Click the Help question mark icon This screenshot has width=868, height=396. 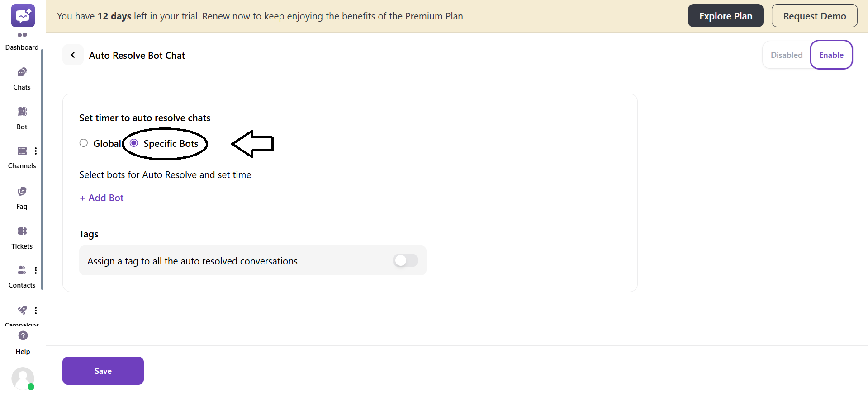tap(23, 335)
